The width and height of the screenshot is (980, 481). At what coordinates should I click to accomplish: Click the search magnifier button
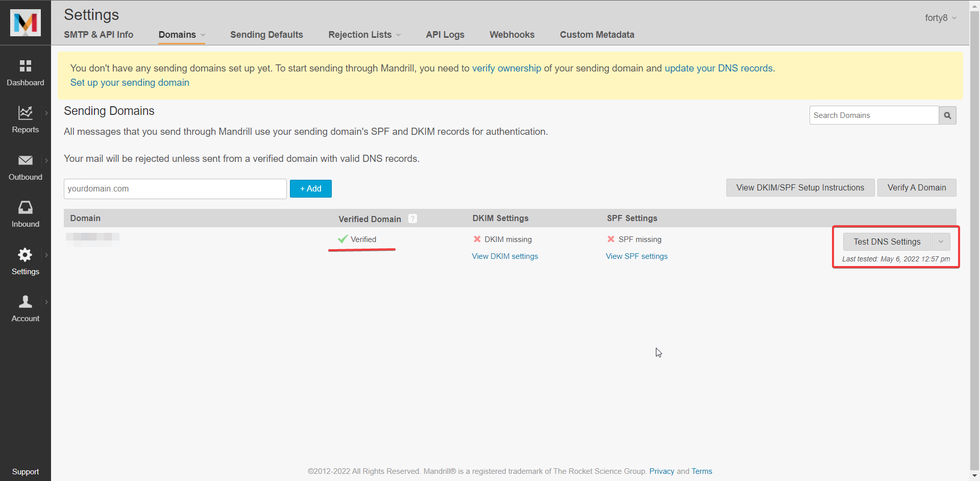(x=947, y=115)
